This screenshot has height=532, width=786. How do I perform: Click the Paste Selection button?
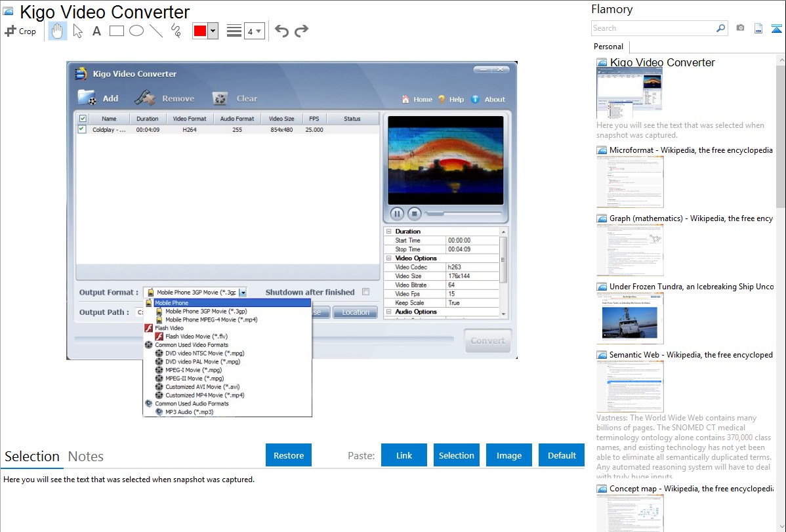(456, 455)
